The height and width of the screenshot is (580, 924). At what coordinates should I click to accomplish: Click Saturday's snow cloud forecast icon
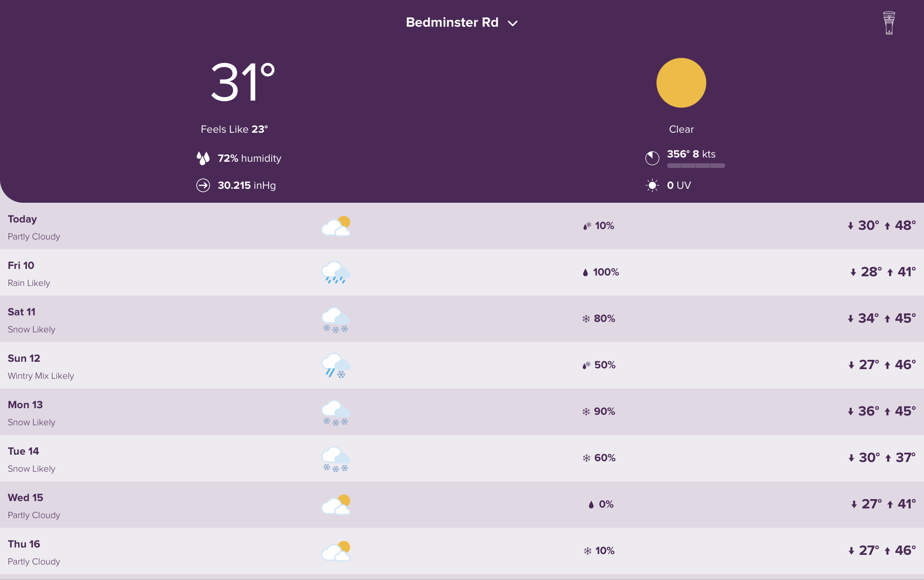[x=335, y=320]
